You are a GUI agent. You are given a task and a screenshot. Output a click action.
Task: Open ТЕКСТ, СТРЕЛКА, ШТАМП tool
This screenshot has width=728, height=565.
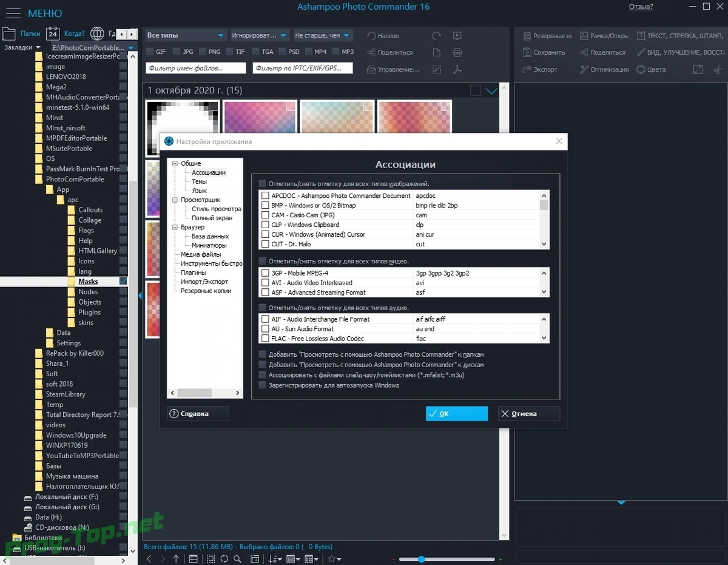click(x=679, y=36)
